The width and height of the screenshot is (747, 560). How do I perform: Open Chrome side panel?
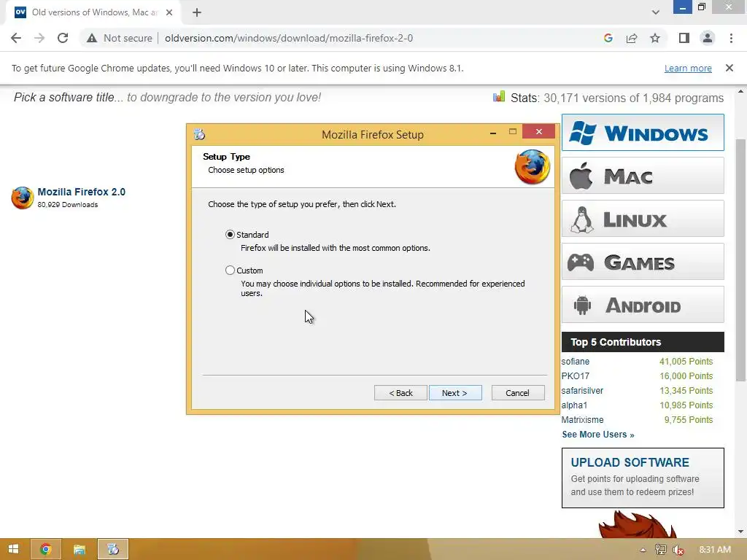684,38
